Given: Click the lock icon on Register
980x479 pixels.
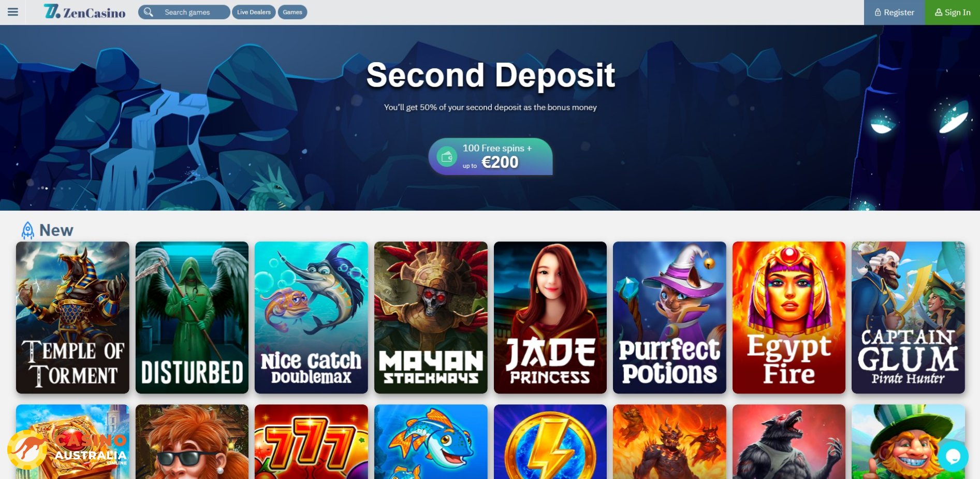Looking at the screenshot, I should tap(877, 12).
